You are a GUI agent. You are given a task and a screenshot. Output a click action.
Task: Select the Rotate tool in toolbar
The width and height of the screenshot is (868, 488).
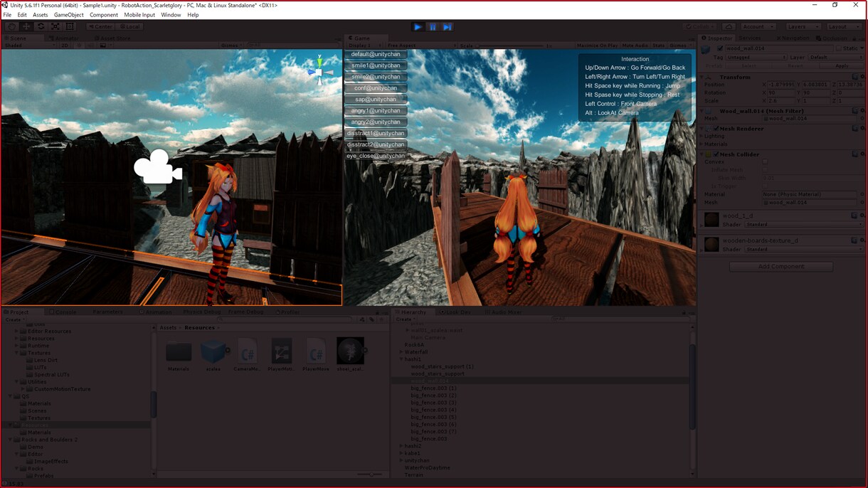tap(41, 26)
